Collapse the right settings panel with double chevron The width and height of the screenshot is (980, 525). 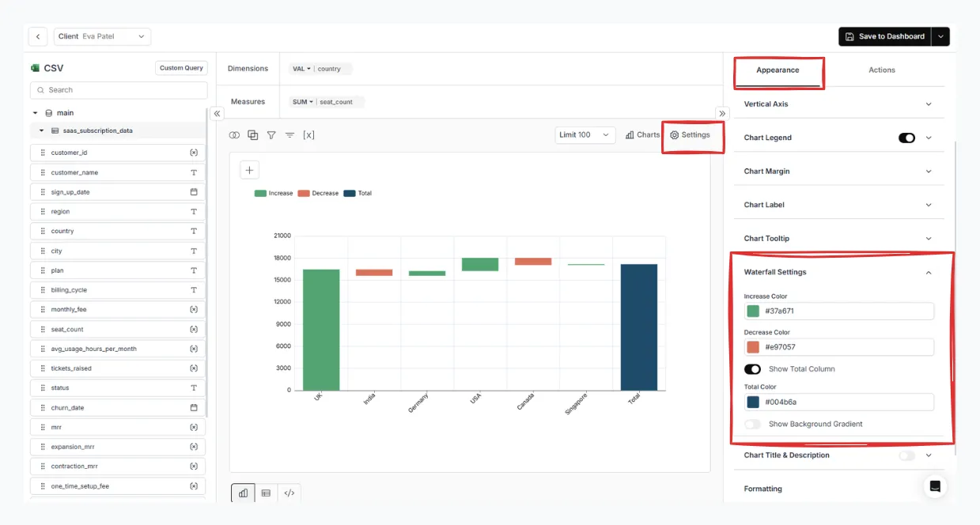[721, 113]
